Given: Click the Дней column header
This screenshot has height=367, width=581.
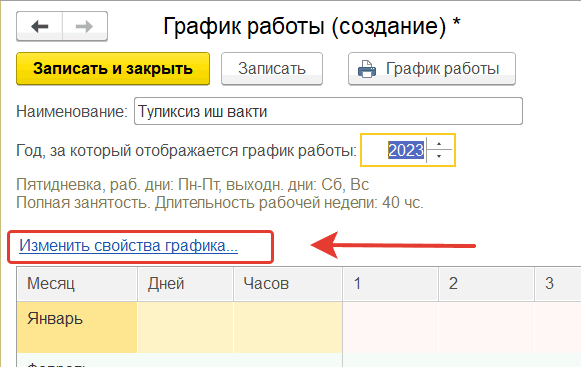Looking at the screenshot, I should tap(186, 284).
